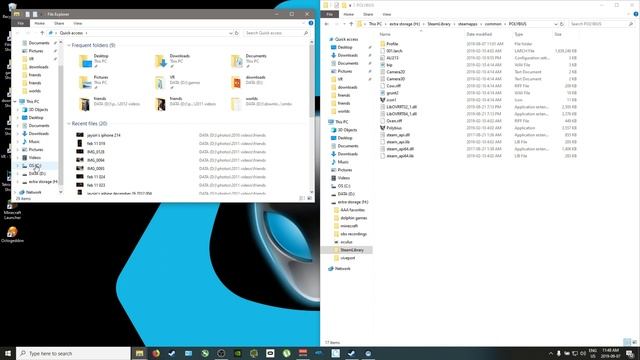Open File menu in Quick access window

pos(20,23)
